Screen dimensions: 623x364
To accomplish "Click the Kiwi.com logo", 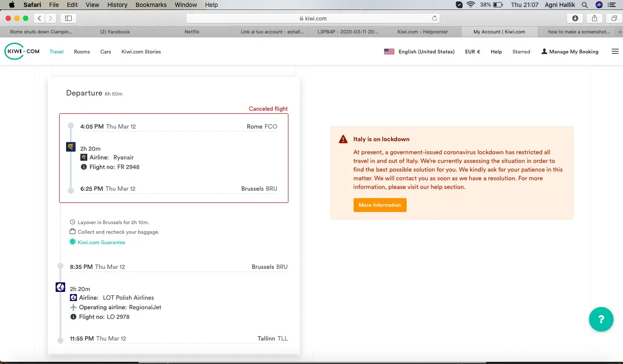I will click(x=22, y=51).
